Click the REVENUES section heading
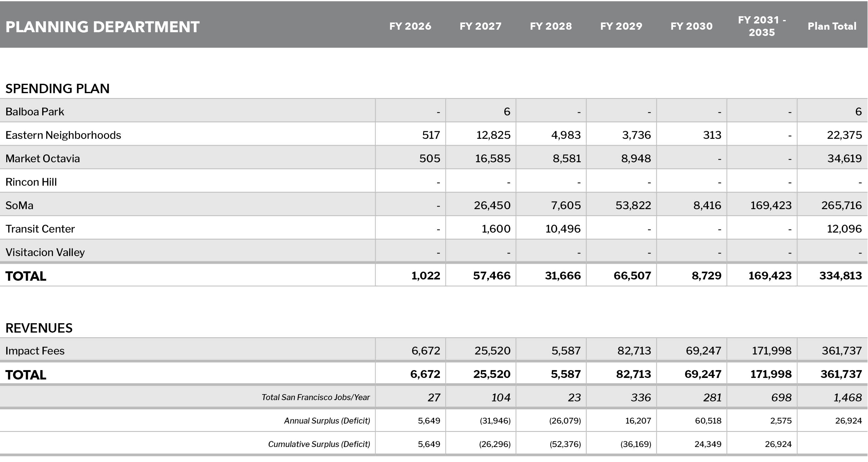 [39, 328]
